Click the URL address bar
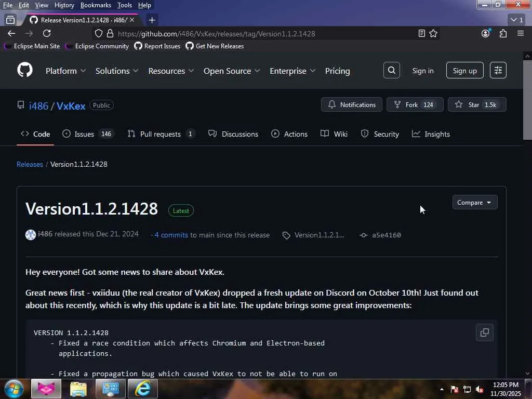532x399 pixels. (x=264, y=34)
